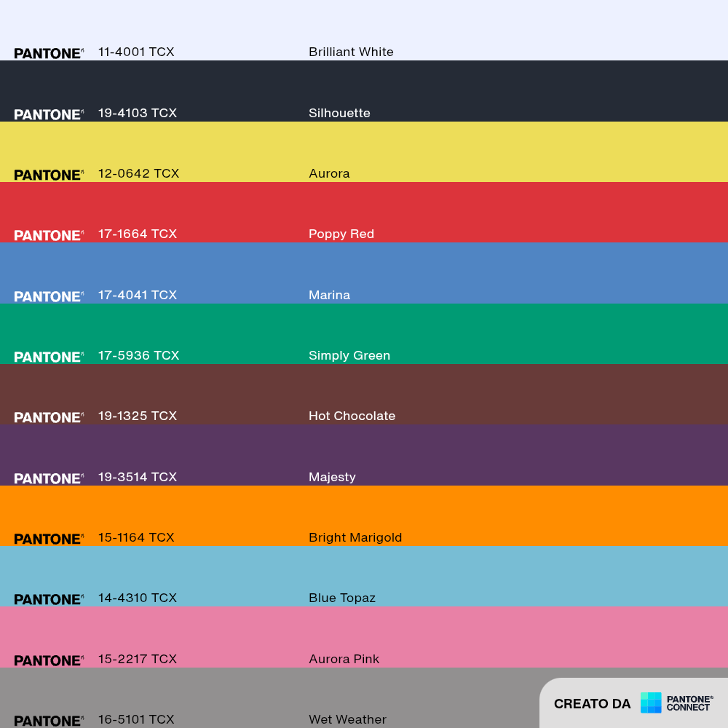Select the Wet Weather color name
Image resolution: width=728 pixels, height=728 pixels.
(347, 720)
